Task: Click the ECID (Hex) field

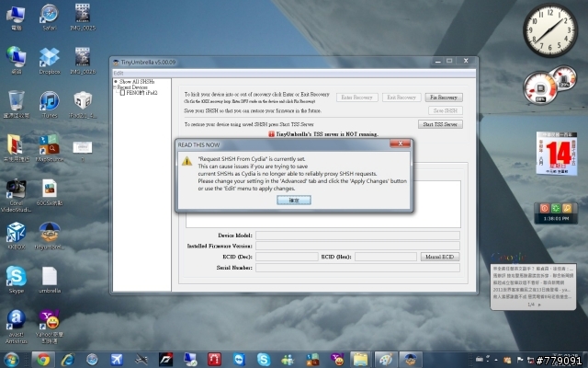Action: click(386, 257)
